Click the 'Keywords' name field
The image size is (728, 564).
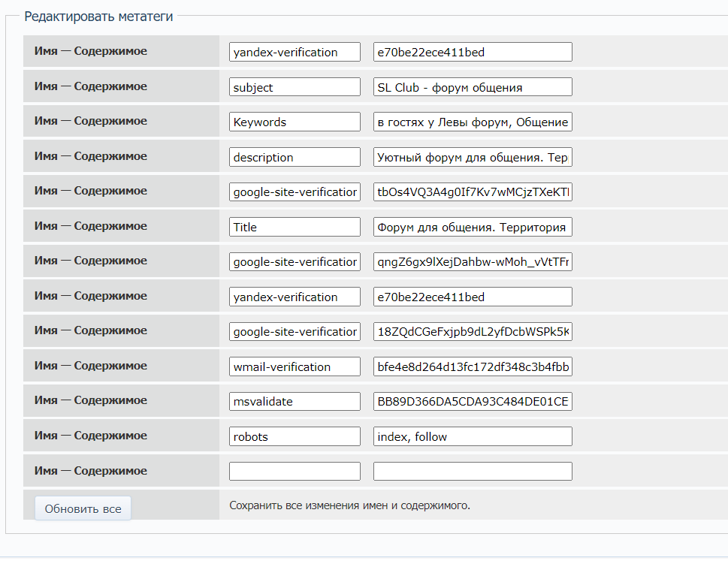(x=295, y=122)
